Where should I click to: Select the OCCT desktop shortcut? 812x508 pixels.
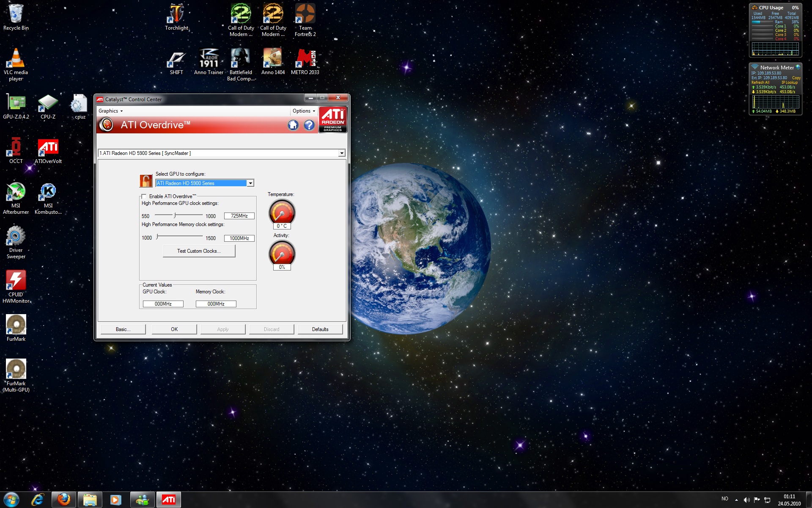click(x=16, y=151)
